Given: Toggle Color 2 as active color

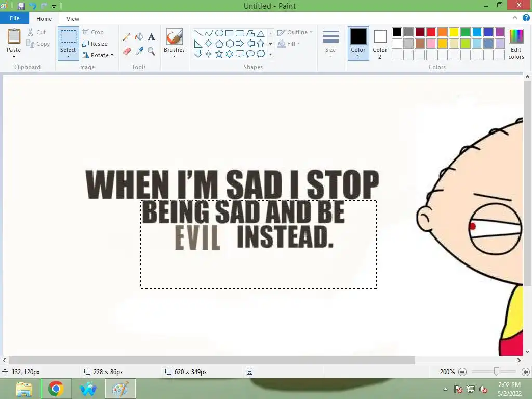Looking at the screenshot, I should tap(380, 44).
